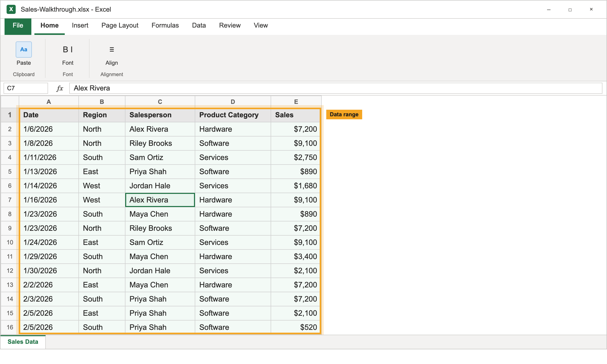The width and height of the screenshot is (607, 364).
Task: Select the $2,750 sales cell
Action: (x=296, y=157)
